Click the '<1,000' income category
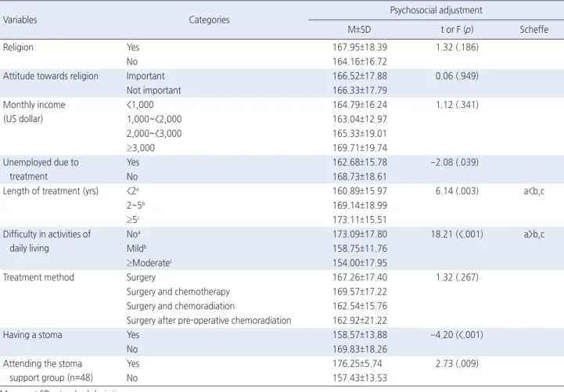Viewport: 564px width, 392px height. click(140, 105)
